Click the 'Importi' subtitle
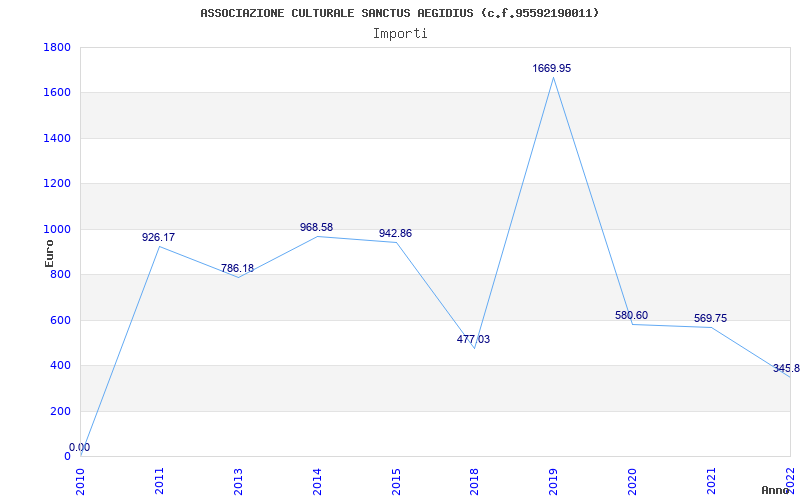 point(400,34)
